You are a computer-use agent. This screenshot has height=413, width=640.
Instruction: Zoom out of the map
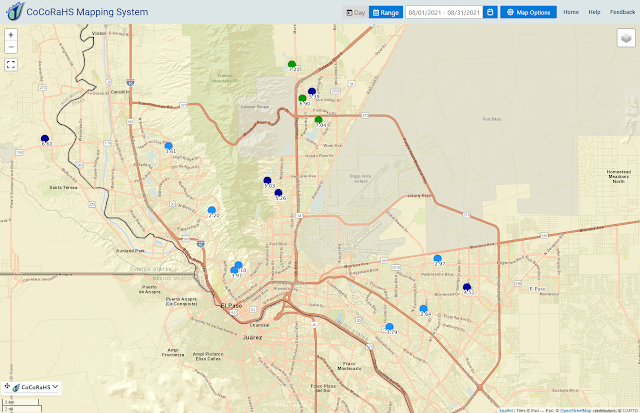click(x=11, y=47)
